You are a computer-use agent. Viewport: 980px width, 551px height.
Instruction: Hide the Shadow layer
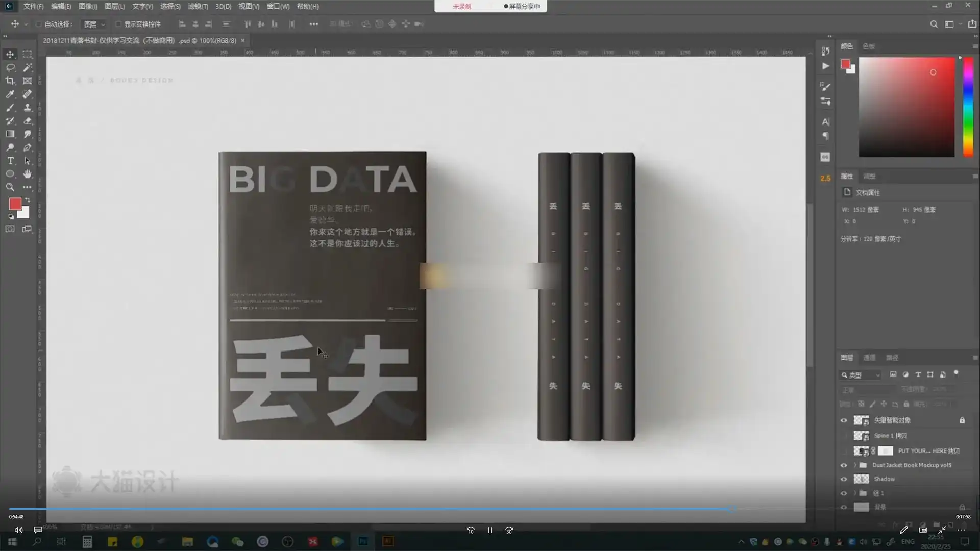coord(844,479)
